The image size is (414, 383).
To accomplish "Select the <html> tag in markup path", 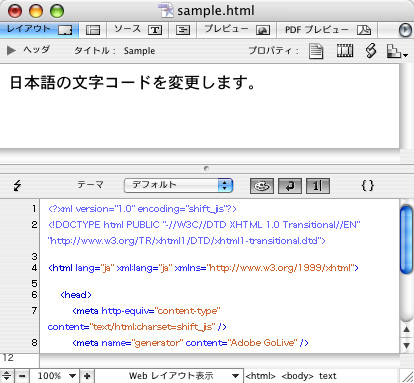I will 260,376.
